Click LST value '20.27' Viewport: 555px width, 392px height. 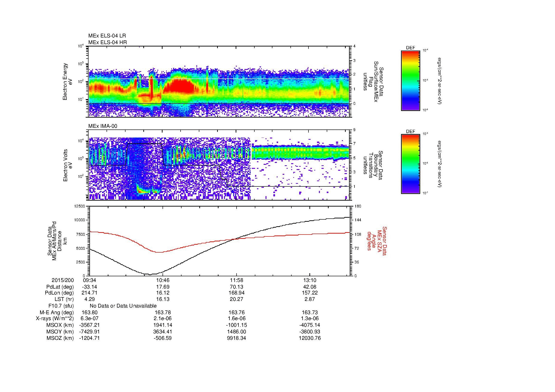(236, 299)
